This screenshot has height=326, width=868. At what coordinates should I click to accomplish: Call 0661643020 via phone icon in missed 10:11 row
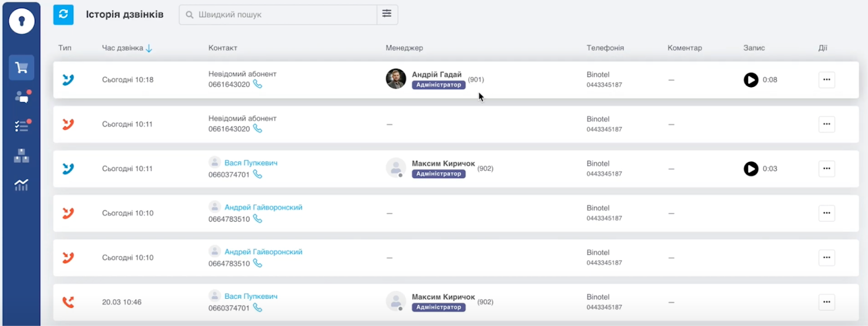coord(258,129)
